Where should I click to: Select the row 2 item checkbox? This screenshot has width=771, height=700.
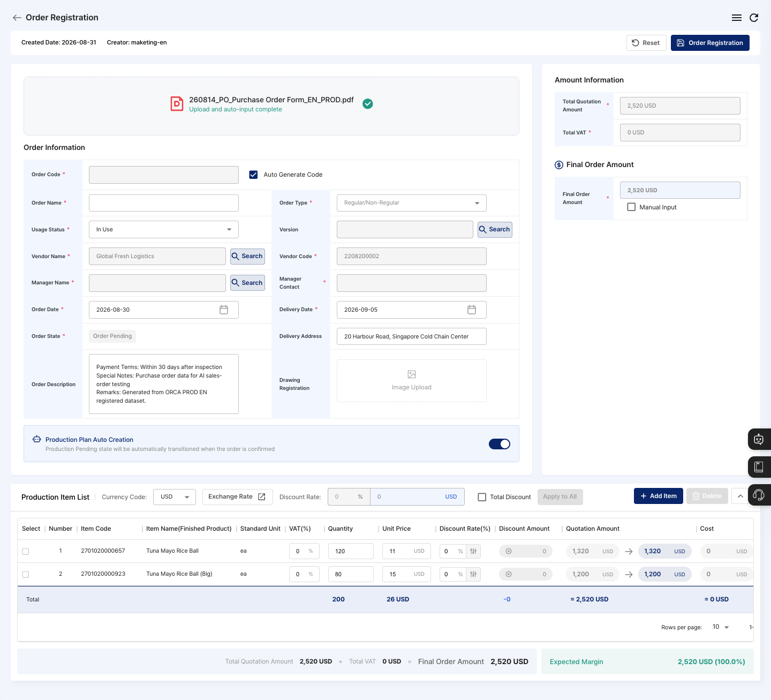(x=26, y=574)
